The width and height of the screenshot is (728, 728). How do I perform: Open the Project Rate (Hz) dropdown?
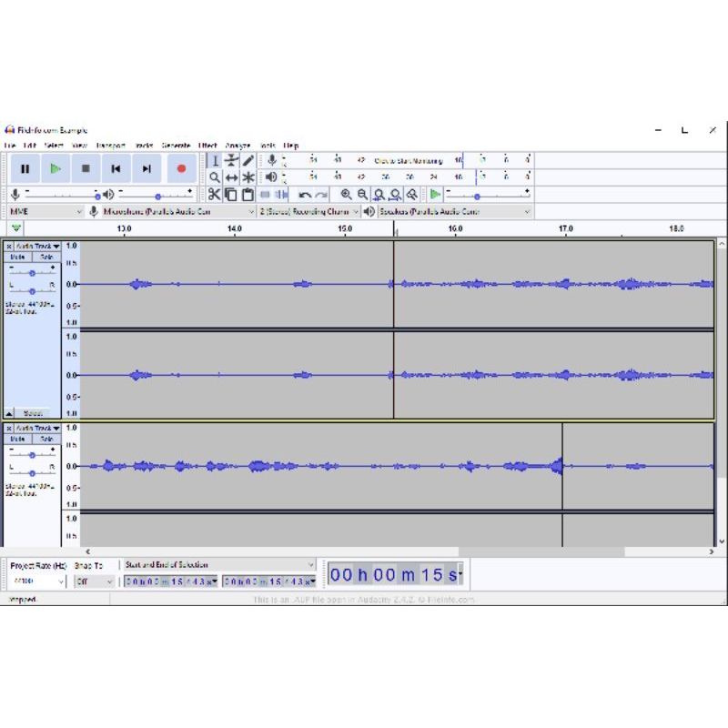37,581
